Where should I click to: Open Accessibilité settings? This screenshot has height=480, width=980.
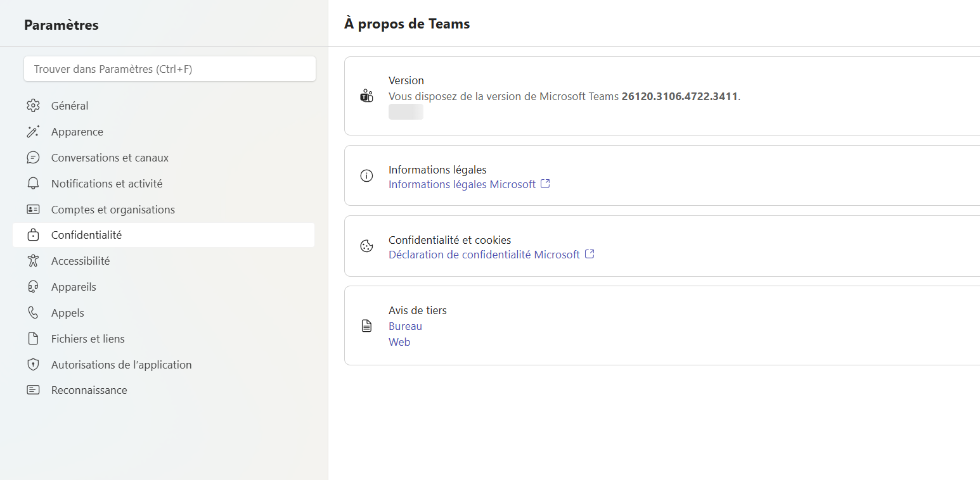(x=164, y=261)
